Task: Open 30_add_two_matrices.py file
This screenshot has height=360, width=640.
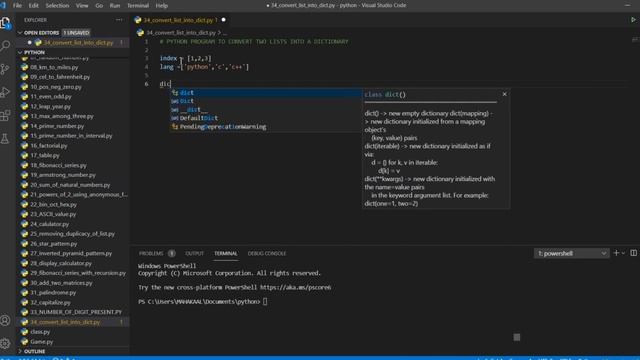Action: tap(61, 283)
